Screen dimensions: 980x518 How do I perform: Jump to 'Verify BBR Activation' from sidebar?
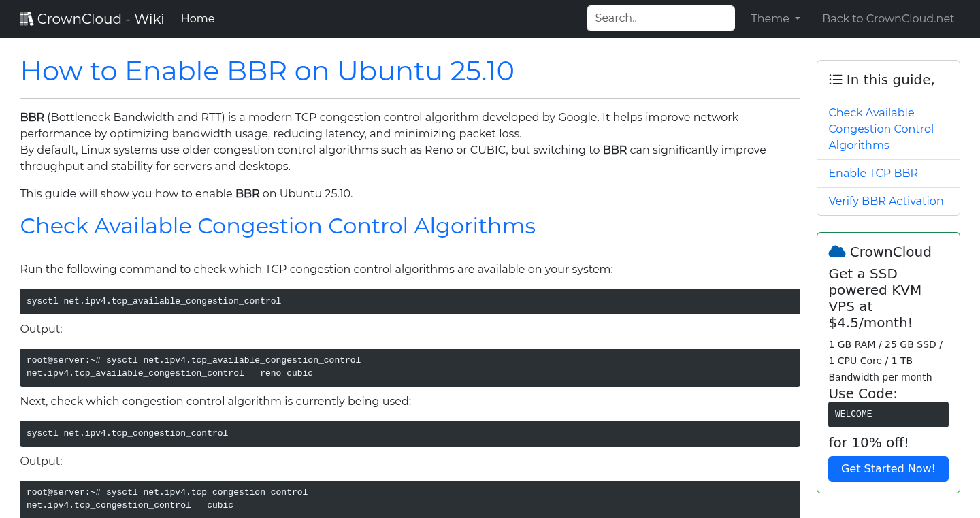[x=885, y=201]
